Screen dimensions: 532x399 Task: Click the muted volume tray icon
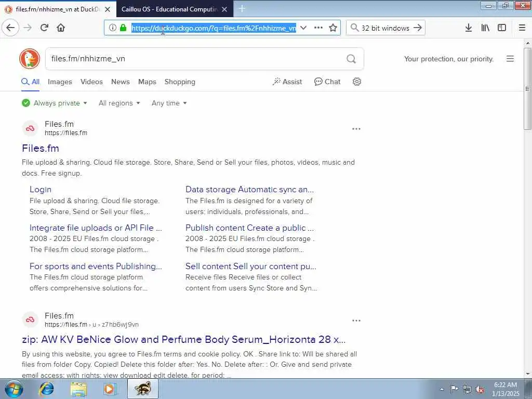(x=480, y=390)
